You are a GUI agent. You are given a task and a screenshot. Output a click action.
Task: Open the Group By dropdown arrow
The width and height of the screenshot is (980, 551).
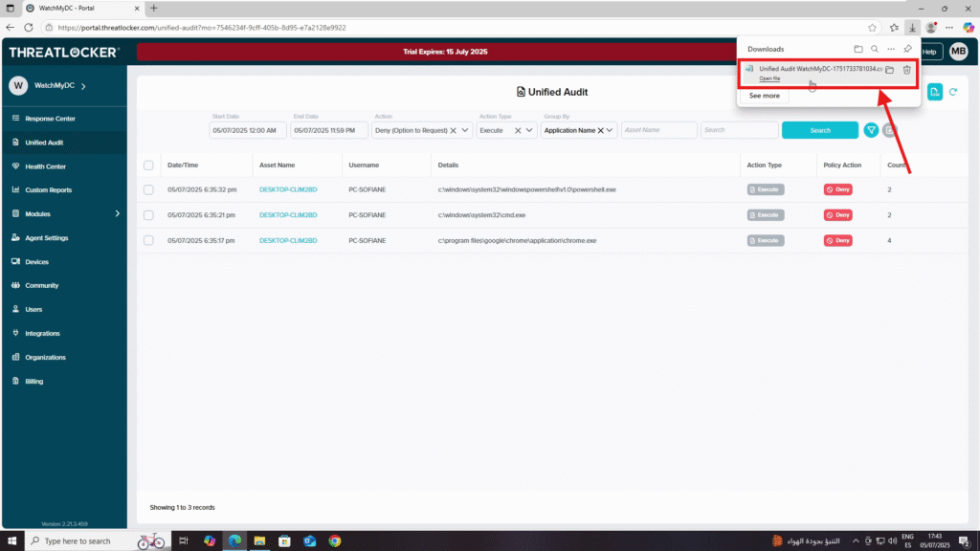click(610, 130)
